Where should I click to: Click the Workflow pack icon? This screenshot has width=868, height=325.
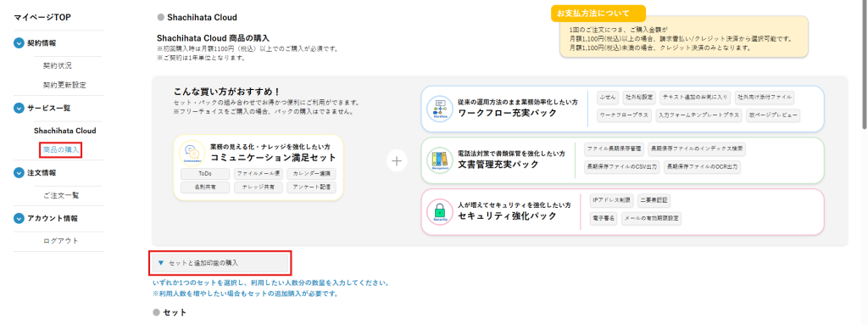(x=440, y=109)
